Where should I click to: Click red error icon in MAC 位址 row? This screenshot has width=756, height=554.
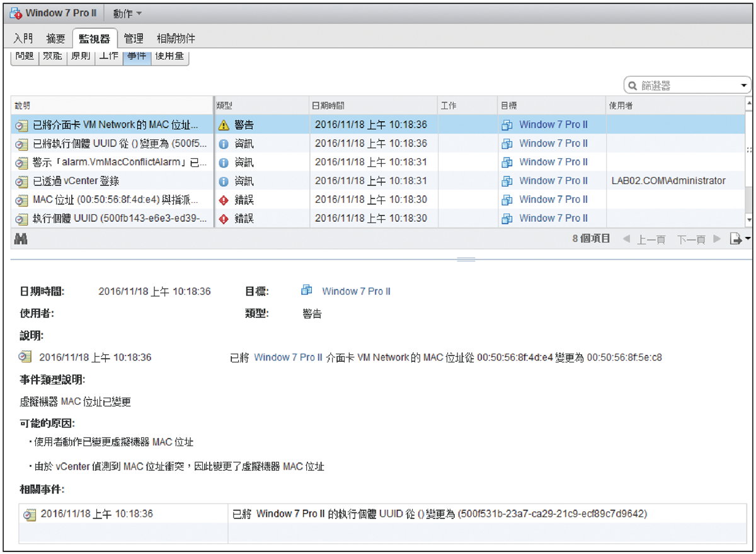224,200
